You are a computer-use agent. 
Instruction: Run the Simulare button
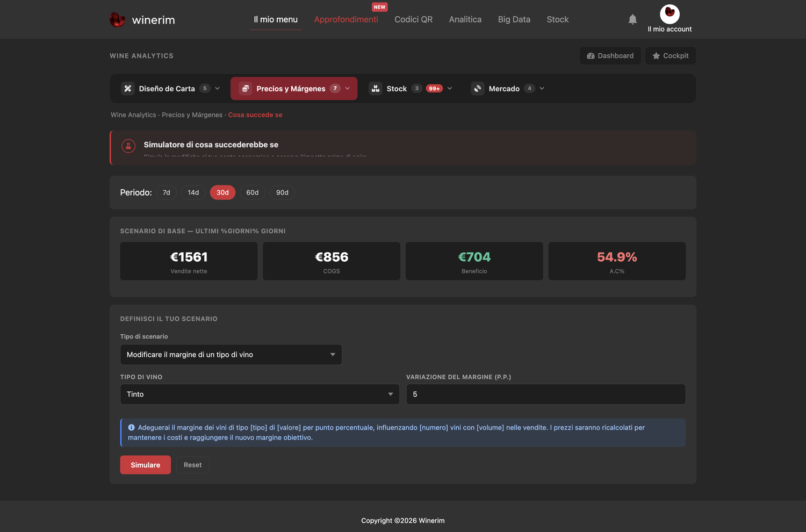tap(146, 465)
